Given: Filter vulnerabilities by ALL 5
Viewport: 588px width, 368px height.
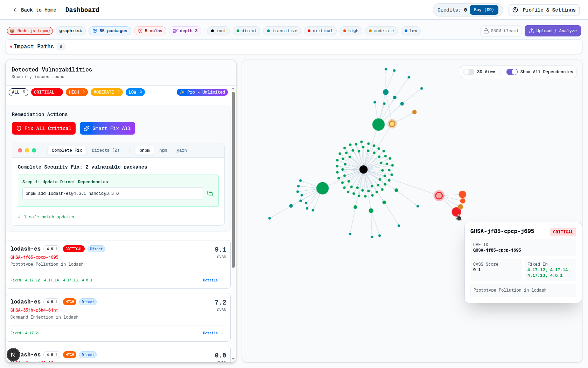Looking at the screenshot, I should point(19,92).
